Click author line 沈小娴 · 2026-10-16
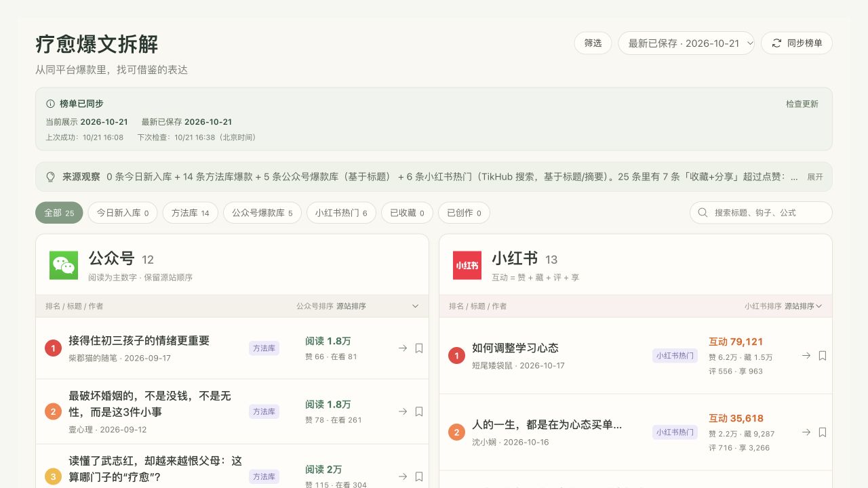Viewport: 868px width, 488px height. click(510, 442)
